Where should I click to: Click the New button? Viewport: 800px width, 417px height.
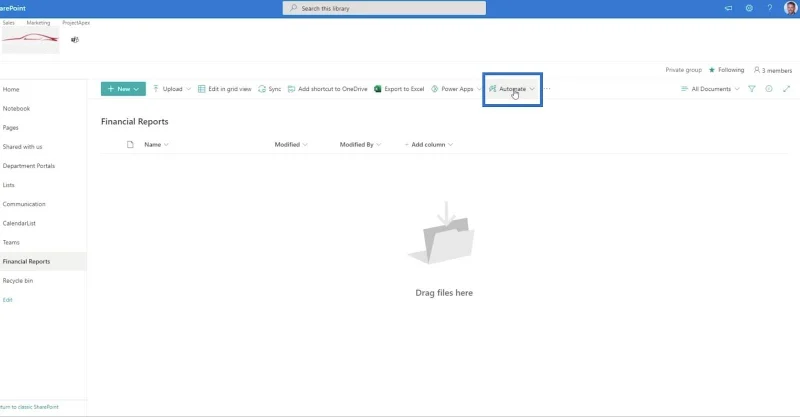point(123,89)
